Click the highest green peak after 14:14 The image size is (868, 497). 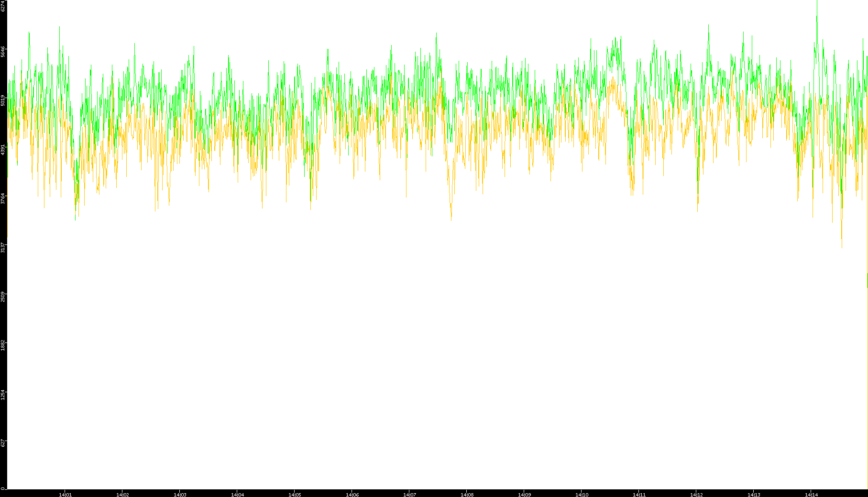(817, 2)
